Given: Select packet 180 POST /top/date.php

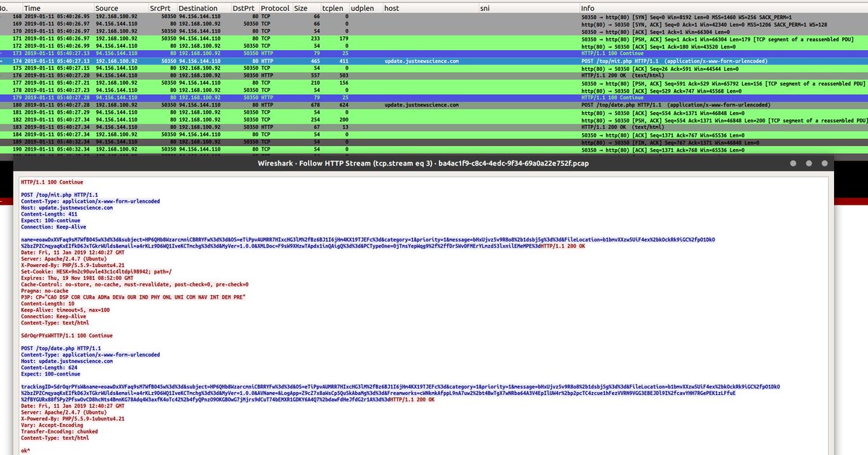Looking at the screenshot, I should 434,105.
